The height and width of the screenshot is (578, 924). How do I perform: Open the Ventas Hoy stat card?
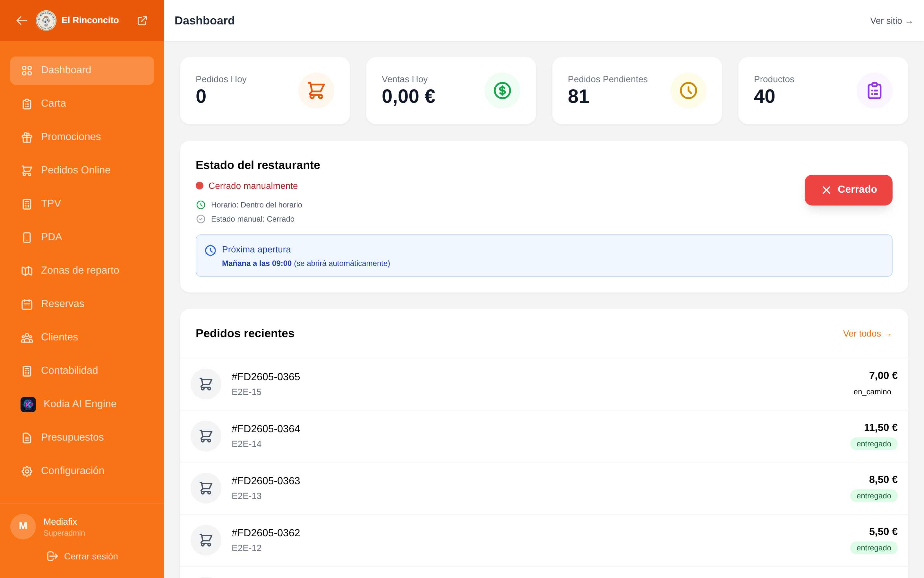coord(451,91)
